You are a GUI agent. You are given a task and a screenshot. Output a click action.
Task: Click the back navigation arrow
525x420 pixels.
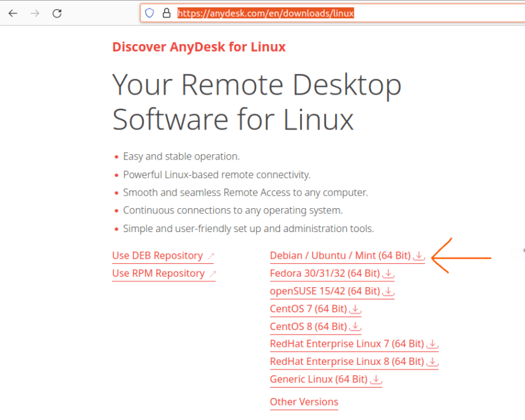coord(13,12)
